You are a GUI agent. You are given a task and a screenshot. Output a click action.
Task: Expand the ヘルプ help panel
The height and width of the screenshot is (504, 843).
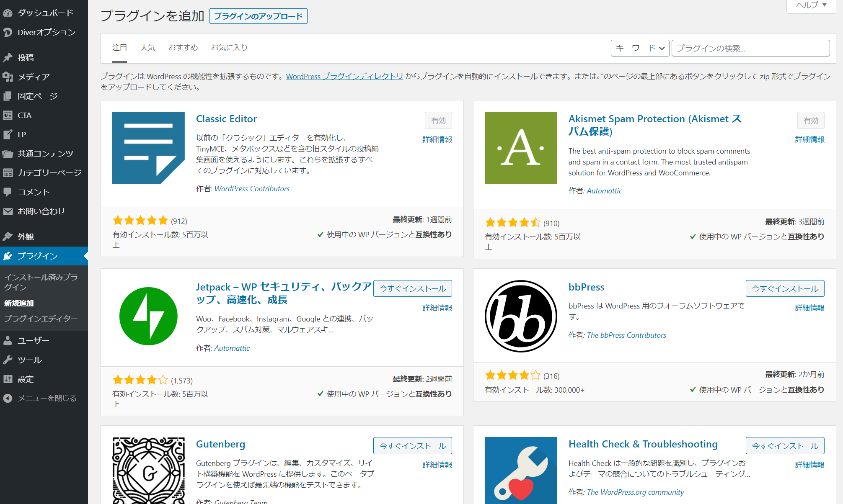(811, 5)
